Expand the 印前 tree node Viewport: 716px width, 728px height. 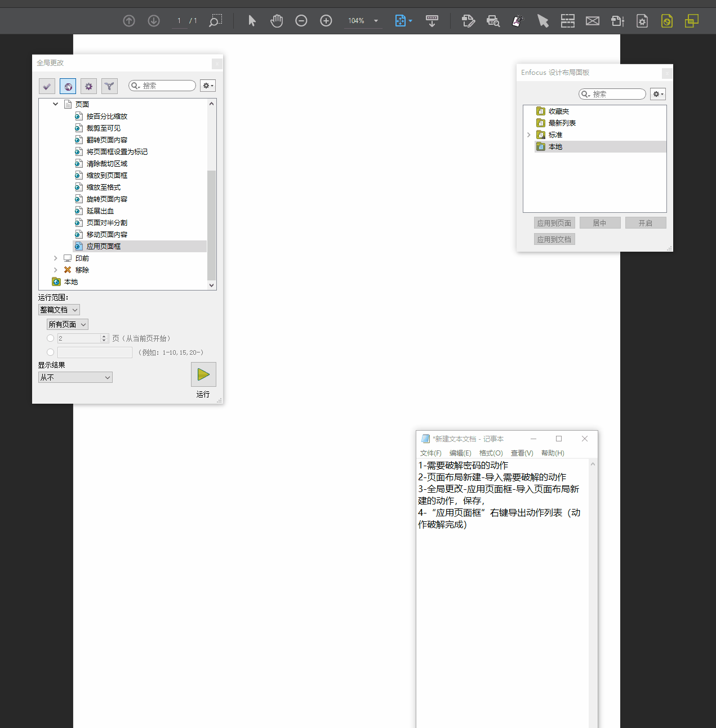tap(55, 258)
